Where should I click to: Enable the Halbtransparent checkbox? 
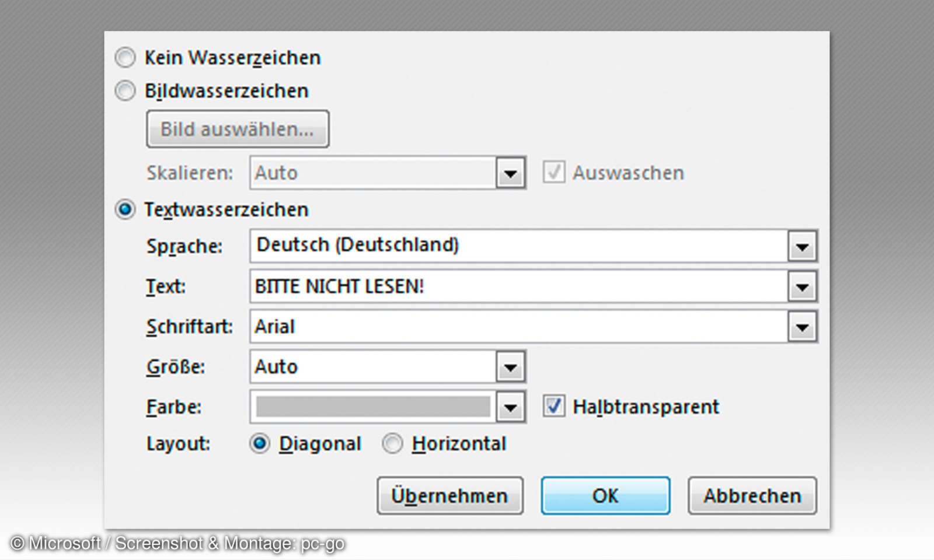point(554,405)
